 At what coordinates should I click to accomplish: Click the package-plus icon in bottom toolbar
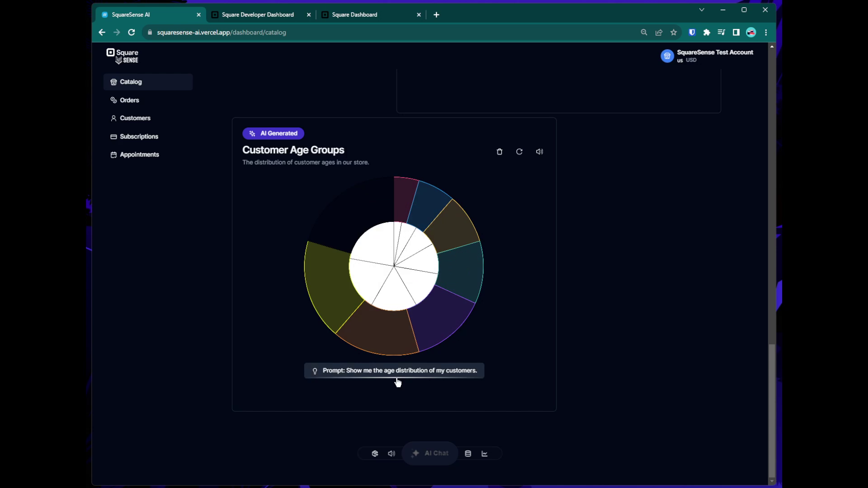click(375, 454)
